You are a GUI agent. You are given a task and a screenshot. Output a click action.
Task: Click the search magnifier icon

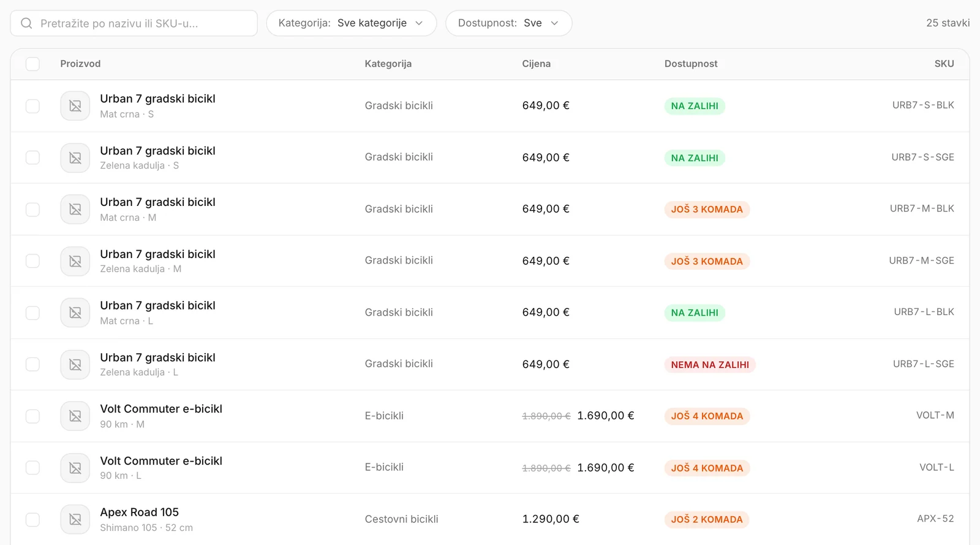pos(26,23)
